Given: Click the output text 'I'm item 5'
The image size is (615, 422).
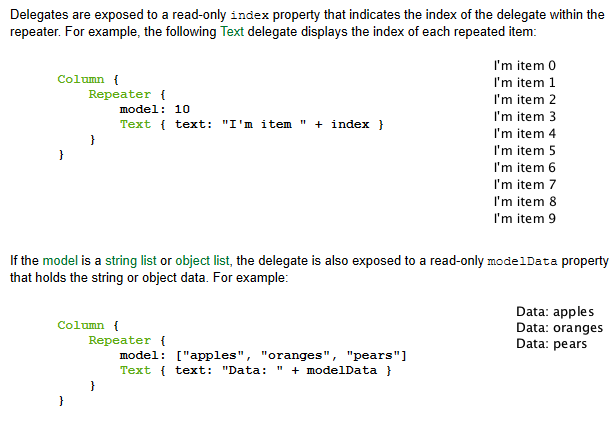Looking at the screenshot, I should tap(524, 151).
